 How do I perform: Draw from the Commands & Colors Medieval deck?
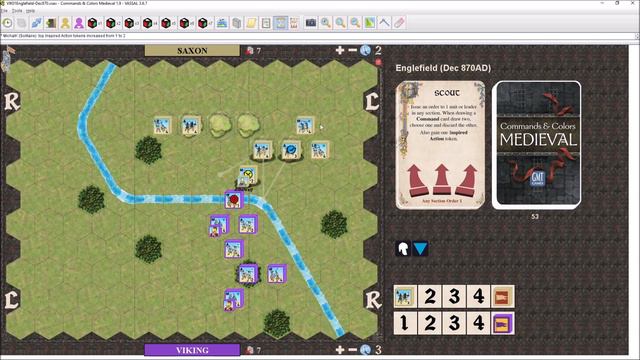538,145
